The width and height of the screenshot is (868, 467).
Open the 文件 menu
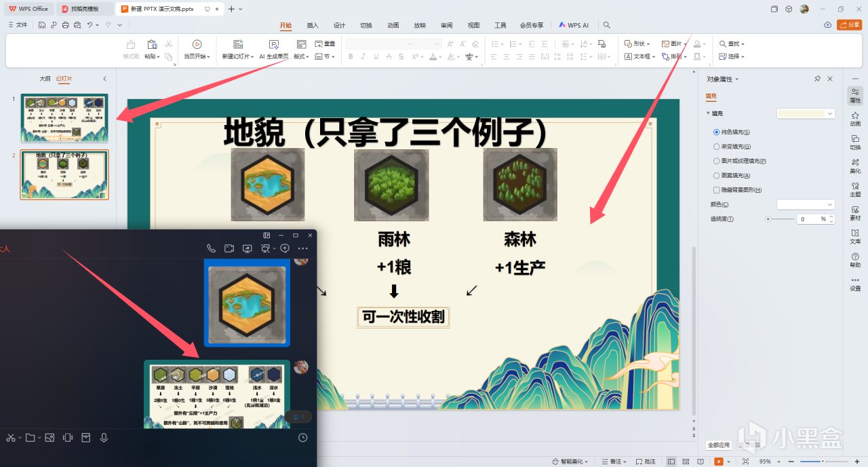pos(18,25)
